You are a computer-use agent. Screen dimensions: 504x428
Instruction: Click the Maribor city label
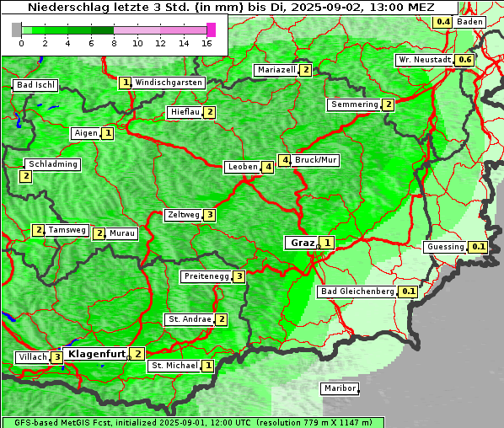(340, 388)
